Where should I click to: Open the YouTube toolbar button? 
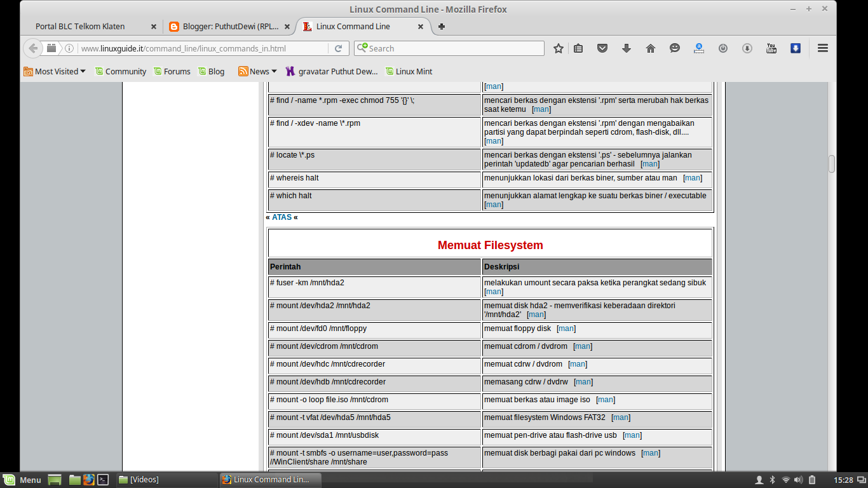click(771, 48)
